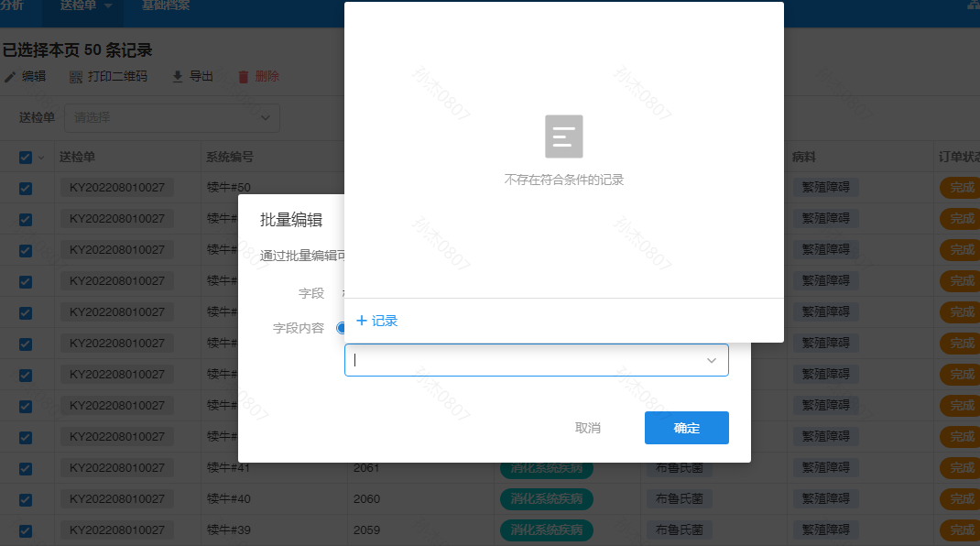Click the 消化系统疾病 tag on the 2061 row
Image resolution: width=980 pixels, height=546 pixels.
(546, 468)
